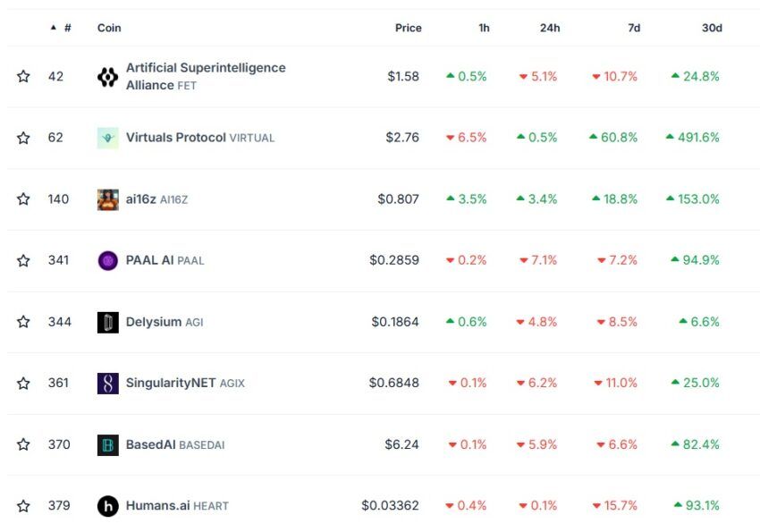The width and height of the screenshot is (760, 532).
Task: Favorite Artificial Superintelligence Alliance with the star
Action: pyautogui.click(x=23, y=76)
